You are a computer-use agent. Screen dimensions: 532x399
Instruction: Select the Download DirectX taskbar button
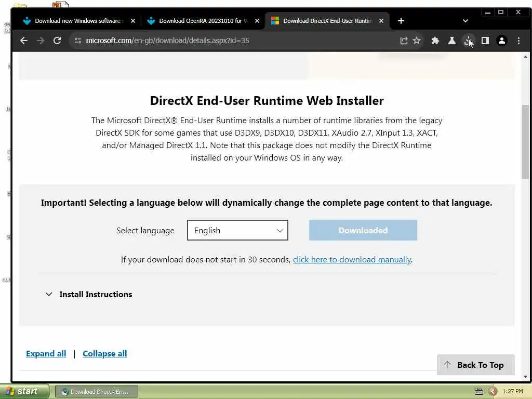[96, 392]
